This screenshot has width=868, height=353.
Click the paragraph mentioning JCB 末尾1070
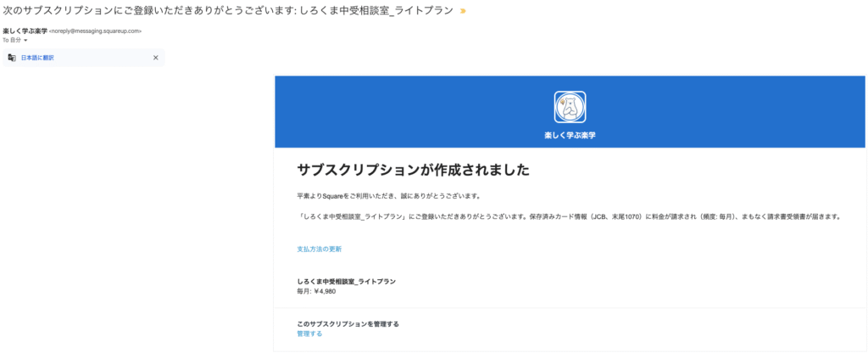(x=569, y=216)
